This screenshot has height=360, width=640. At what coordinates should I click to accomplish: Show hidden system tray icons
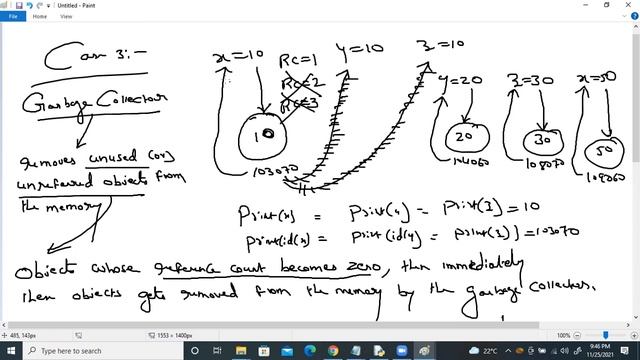click(508, 351)
